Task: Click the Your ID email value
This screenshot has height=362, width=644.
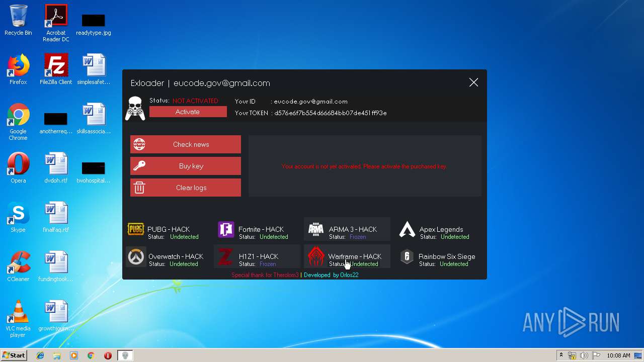Action: (x=310, y=102)
